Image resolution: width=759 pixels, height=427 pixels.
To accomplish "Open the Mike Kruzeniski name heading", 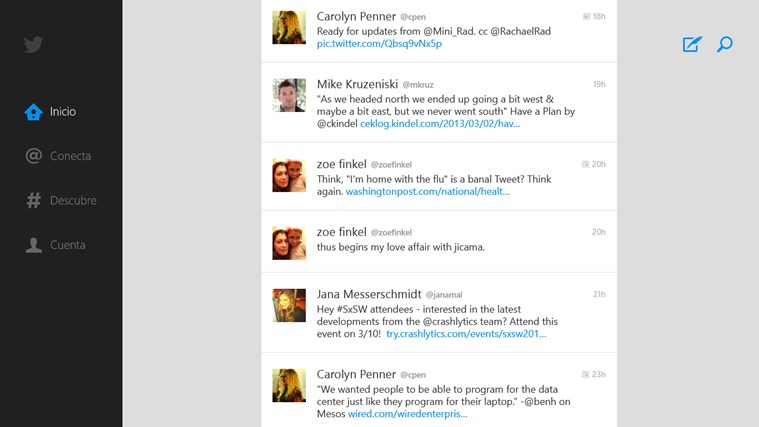I will point(357,84).
